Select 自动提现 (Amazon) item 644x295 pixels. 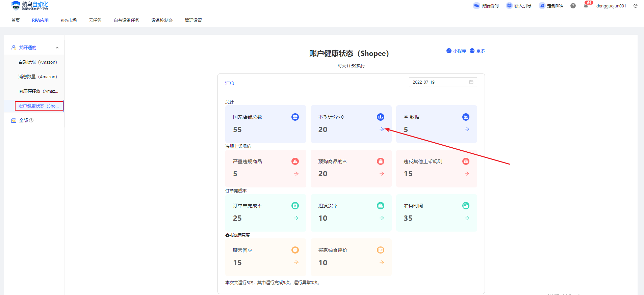(x=38, y=62)
